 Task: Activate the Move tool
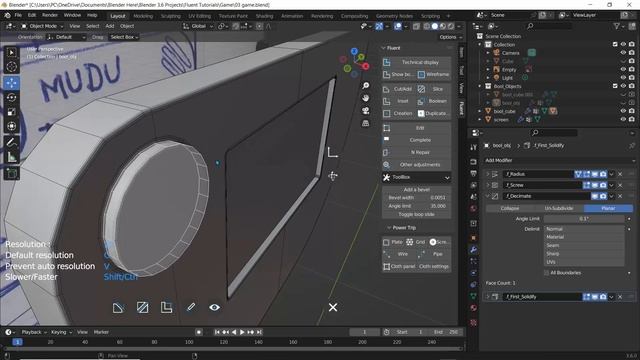pos(11,83)
